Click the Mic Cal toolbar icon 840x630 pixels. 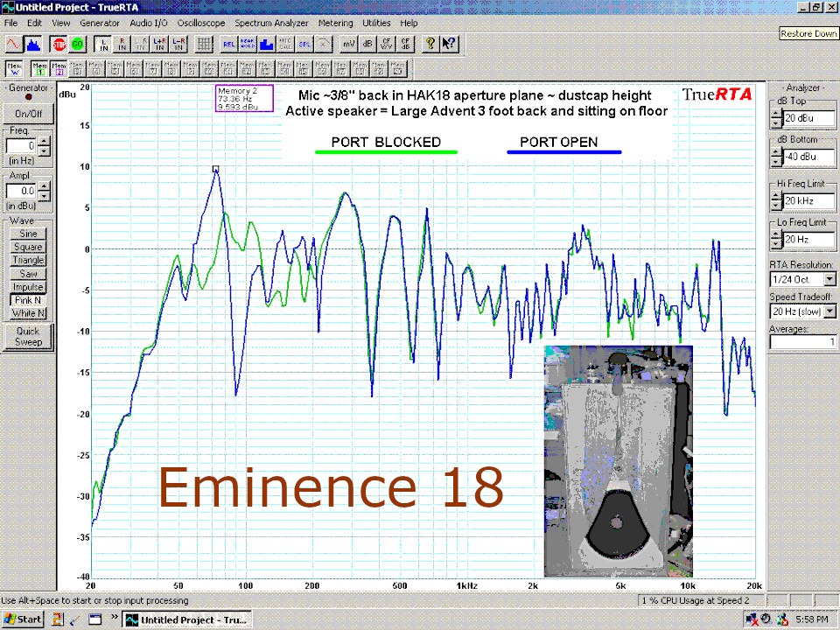[x=285, y=44]
